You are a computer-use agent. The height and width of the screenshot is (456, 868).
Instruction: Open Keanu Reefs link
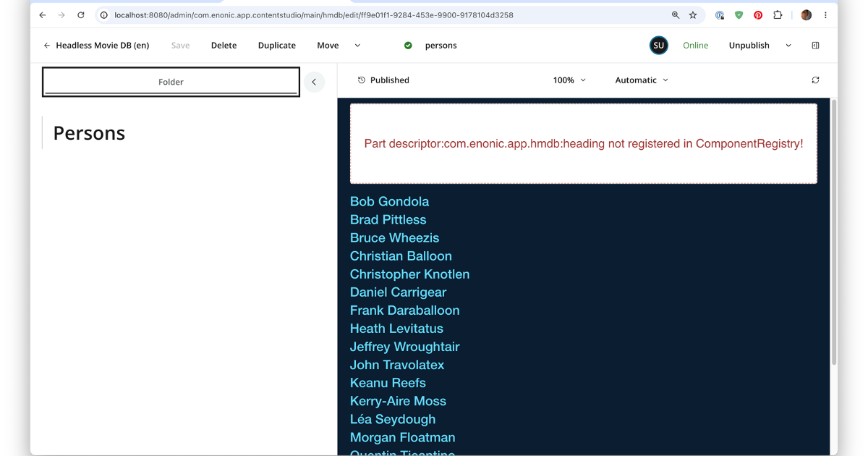click(x=388, y=382)
